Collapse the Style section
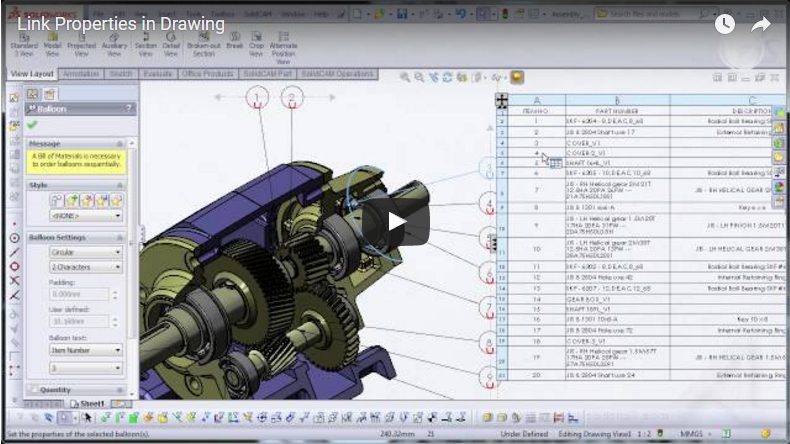The width and height of the screenshot is (790, 444). [x=120, y=185]
